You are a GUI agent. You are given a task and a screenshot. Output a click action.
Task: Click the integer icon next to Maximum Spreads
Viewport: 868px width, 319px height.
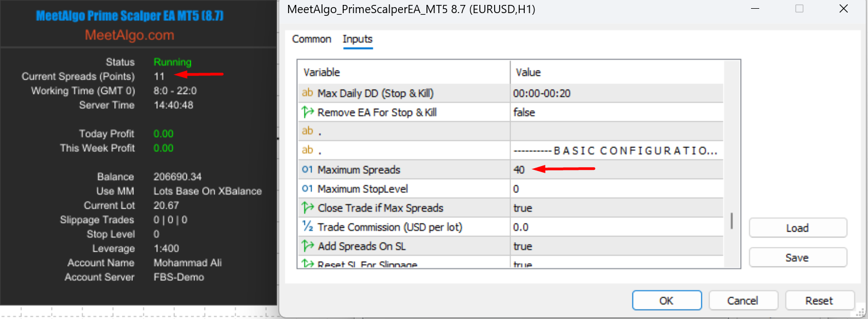click(307, 169)
